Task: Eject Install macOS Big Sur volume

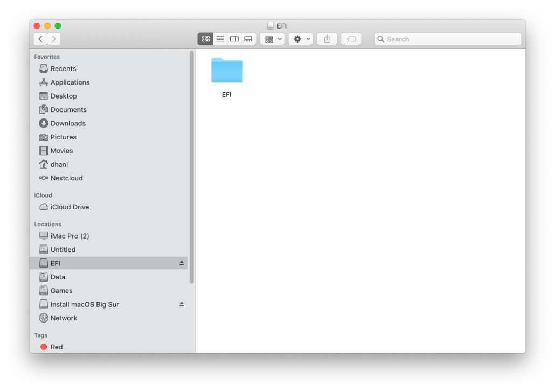Action: [x=182, y=304]
